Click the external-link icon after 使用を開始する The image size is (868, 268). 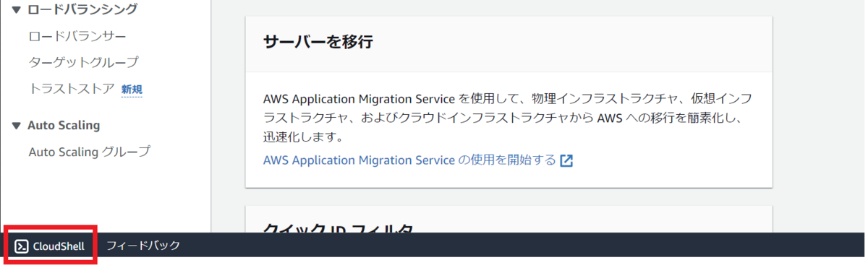(567, 160)
